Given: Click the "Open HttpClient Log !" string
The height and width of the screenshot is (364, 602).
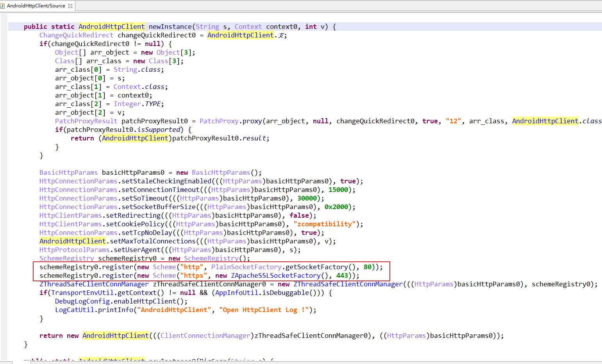Looking at the screenshot, I should (264, 310).
